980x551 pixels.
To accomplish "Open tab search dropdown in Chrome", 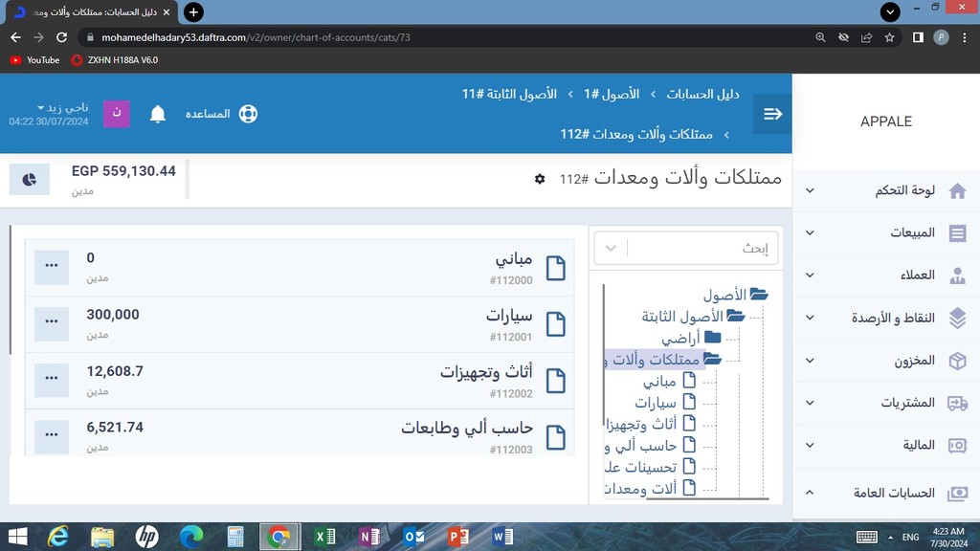I will [x=890, y=11].
